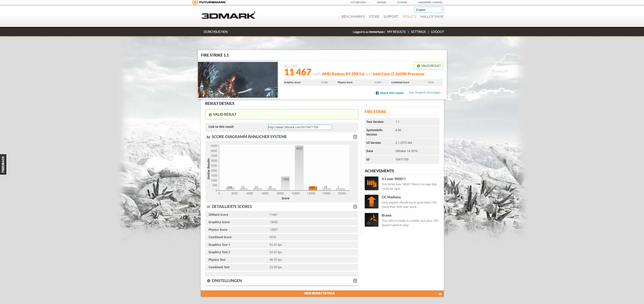Click the Brawn achievement icon
This screenshot has width=644, height=304.
coord(371,220)
